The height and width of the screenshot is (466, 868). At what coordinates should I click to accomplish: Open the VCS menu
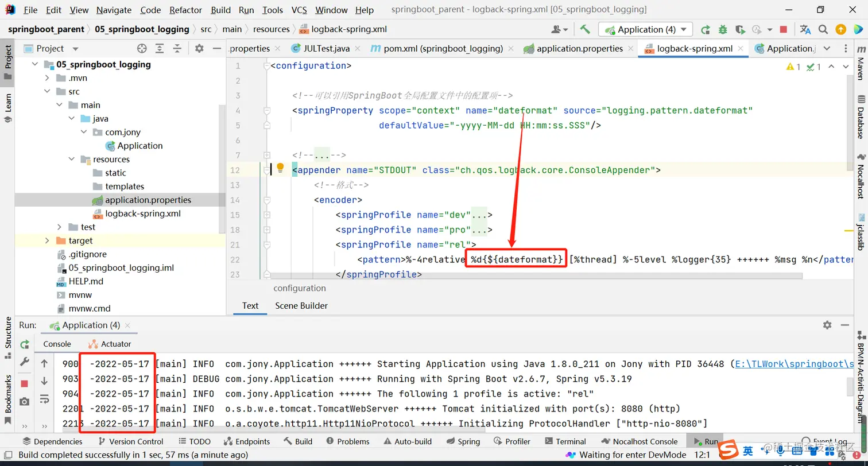point(299,10)
